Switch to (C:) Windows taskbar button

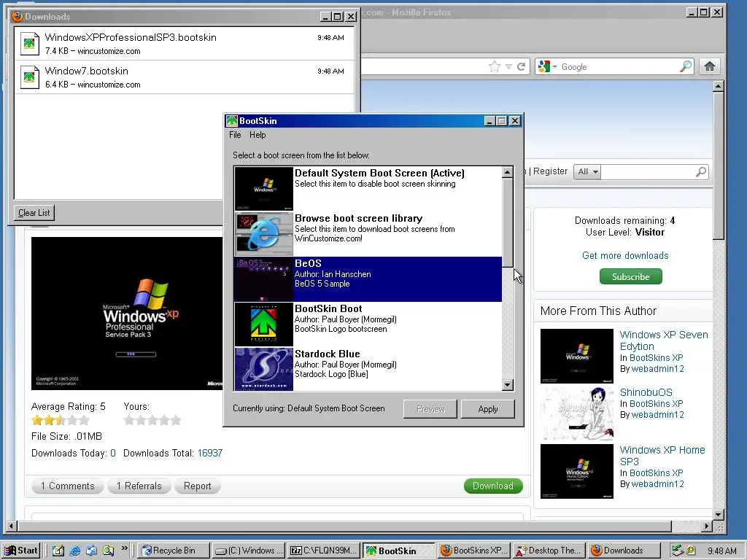tap(248, 551)
